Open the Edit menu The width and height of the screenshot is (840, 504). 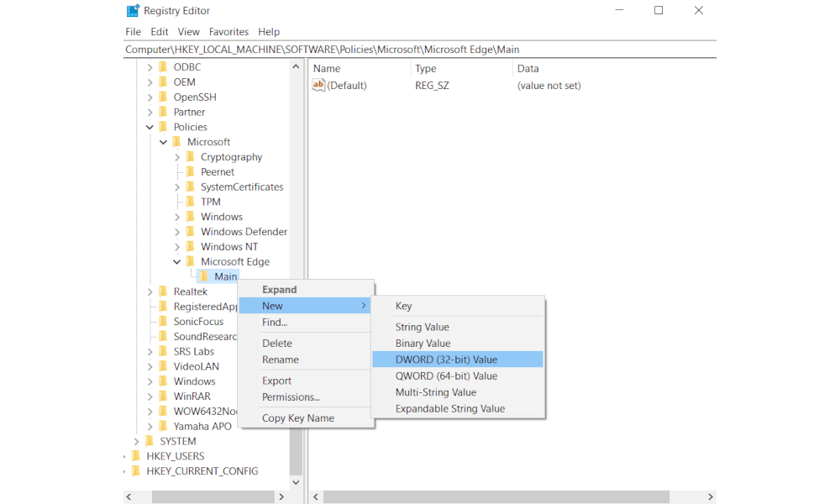[x=159, y=32]
